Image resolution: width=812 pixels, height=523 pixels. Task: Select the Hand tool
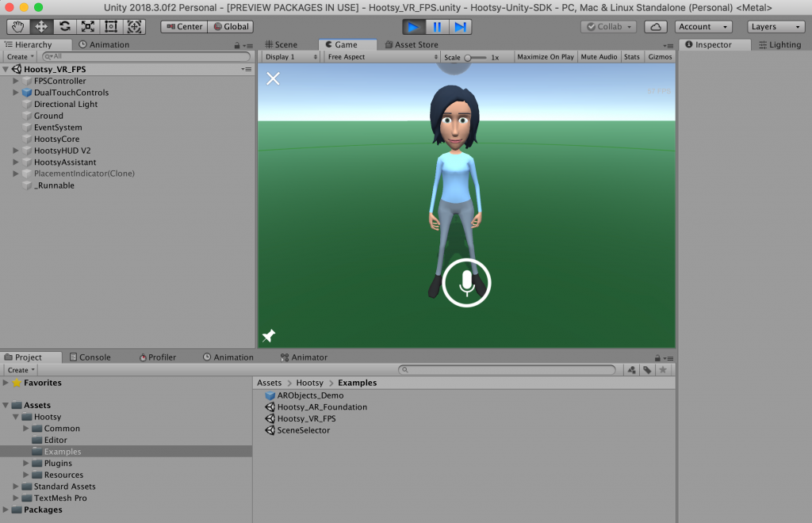coord(18,26)
